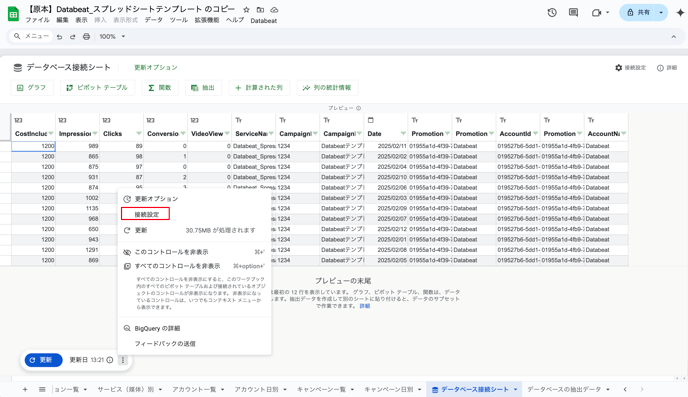Print the sheet via printer icon
This screenshot has width=688, height=397.
tap(86, 36)
